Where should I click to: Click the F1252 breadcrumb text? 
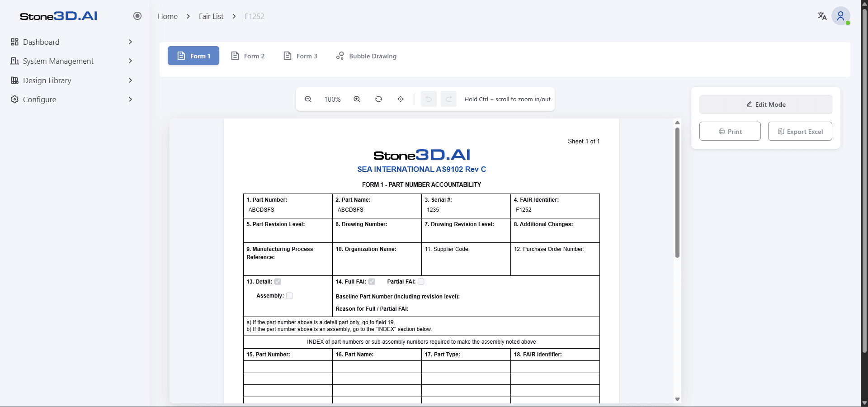255,16
